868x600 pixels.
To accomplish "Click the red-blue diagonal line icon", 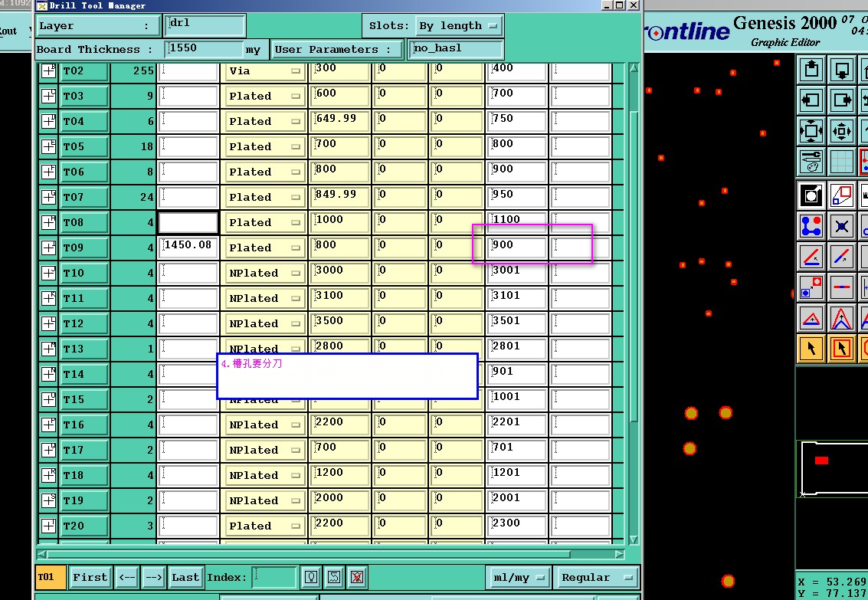I will click(x=842, y=257).
